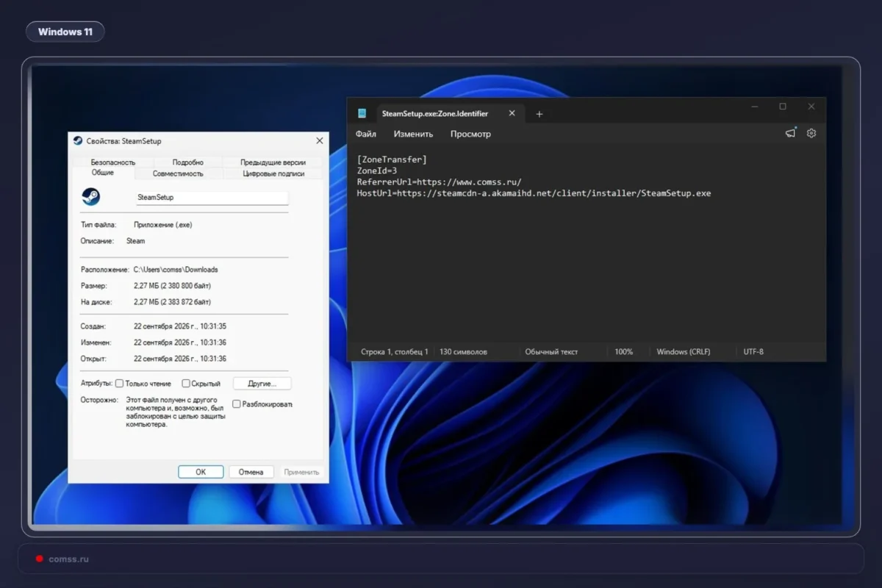
Task: Open Notepad settings gear icon
Action: [x=811, y=133]
